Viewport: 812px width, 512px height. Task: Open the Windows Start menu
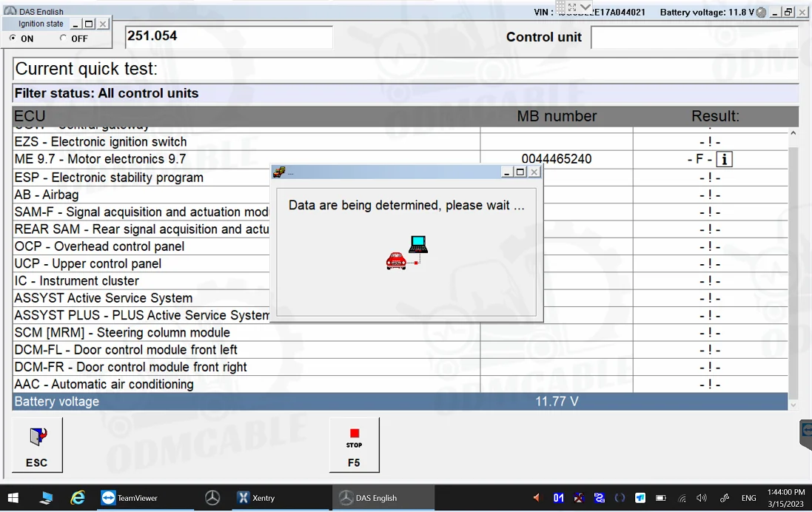[x=13, y=498]
